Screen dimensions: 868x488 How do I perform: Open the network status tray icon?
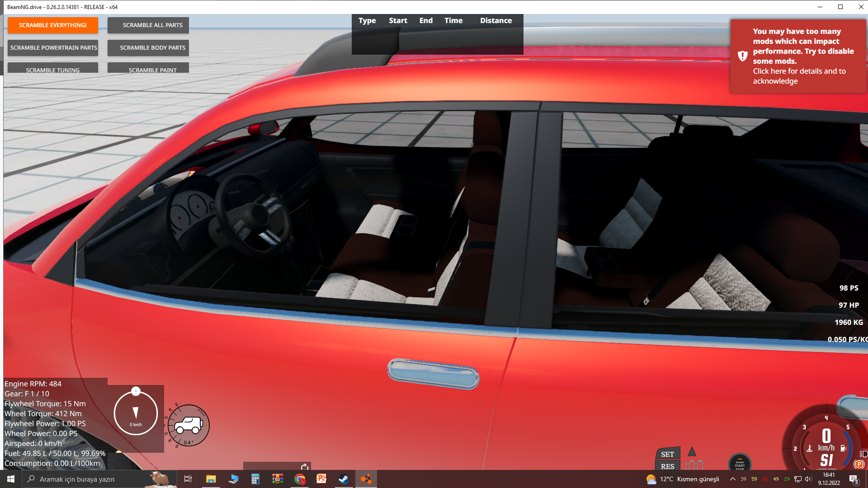(x=798, y=479)
